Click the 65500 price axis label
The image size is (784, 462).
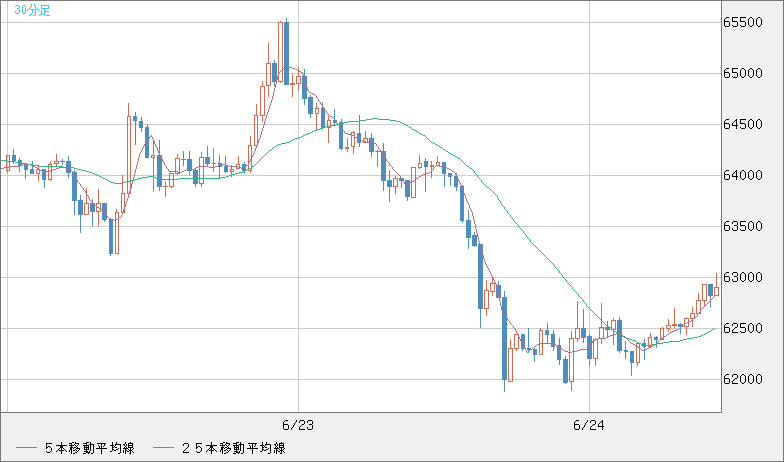(x=743, y=22)
